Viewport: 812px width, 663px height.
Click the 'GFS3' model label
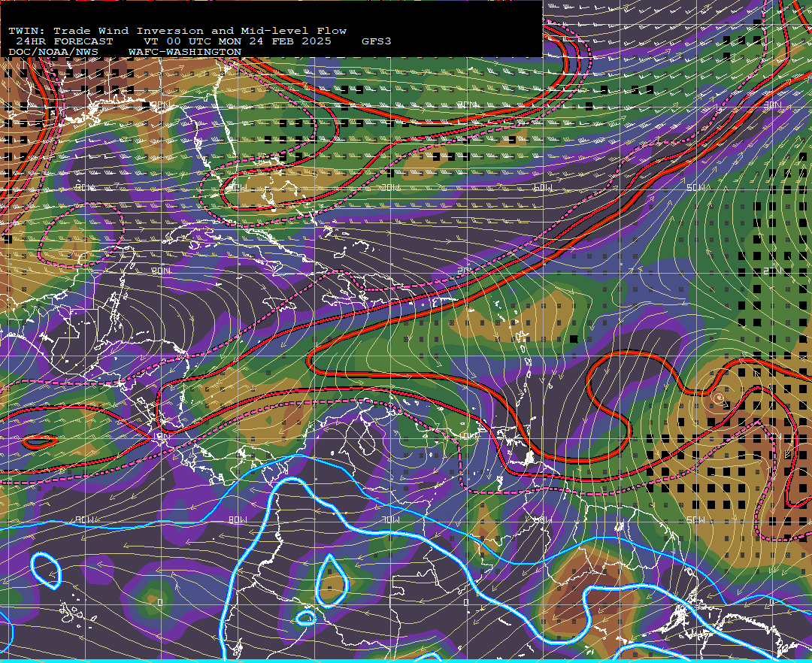tap(377, 41)
